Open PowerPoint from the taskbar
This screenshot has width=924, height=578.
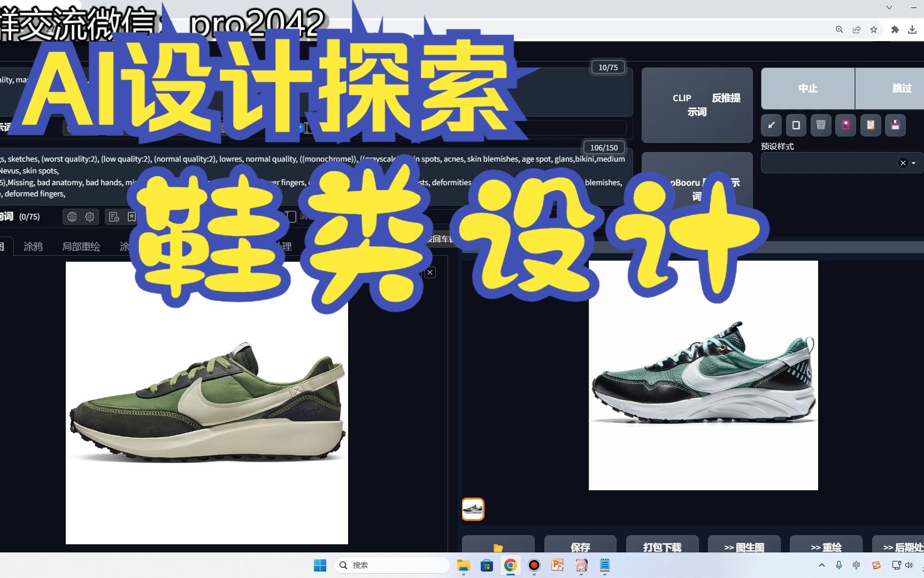(x=557, y=565)
